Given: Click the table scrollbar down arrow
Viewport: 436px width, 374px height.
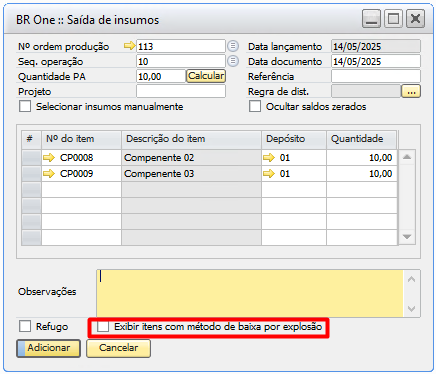Looking at the screenshot, I should click(407, 237).
